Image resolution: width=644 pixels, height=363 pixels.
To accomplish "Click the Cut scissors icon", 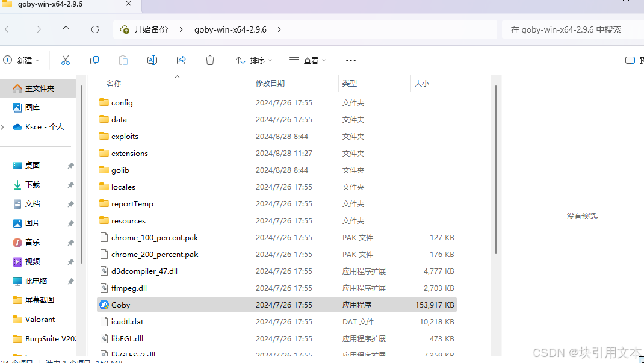I will 66,60.
